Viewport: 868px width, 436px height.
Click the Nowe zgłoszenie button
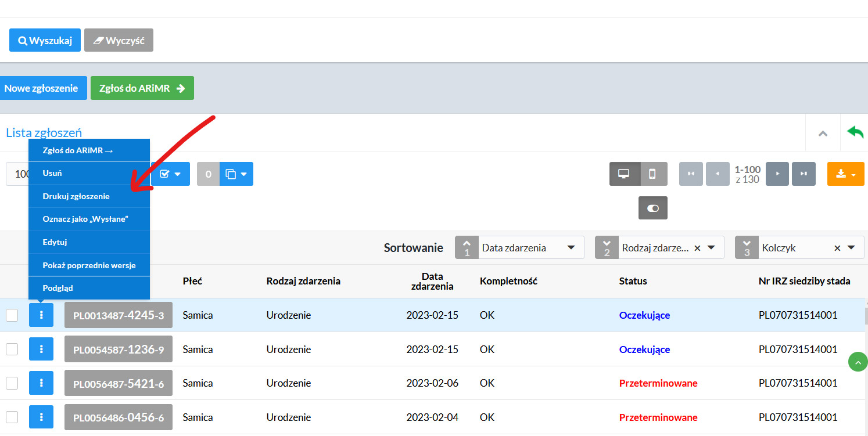pyautogui.click(x=41, y=88)
